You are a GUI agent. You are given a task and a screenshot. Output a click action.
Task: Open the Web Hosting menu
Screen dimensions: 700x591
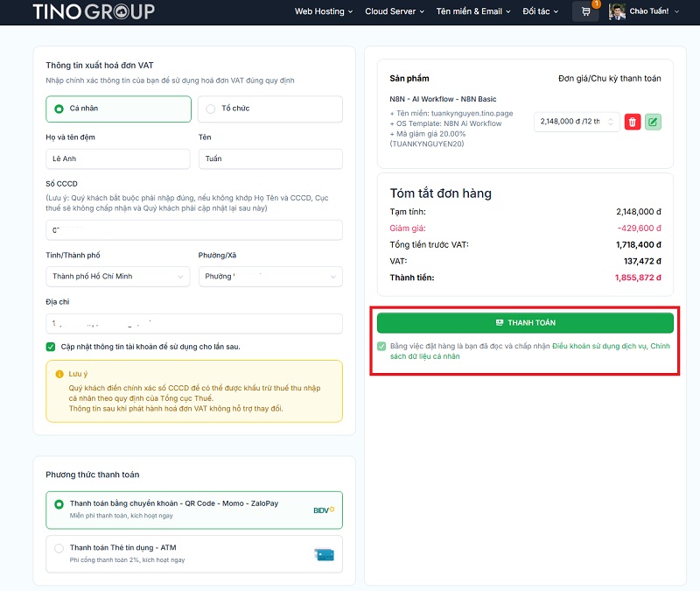coord(323,11)
